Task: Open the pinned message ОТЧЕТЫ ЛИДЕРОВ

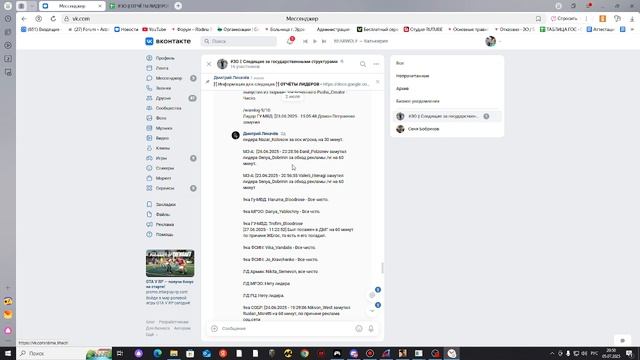Action: [x=291, y=81]
